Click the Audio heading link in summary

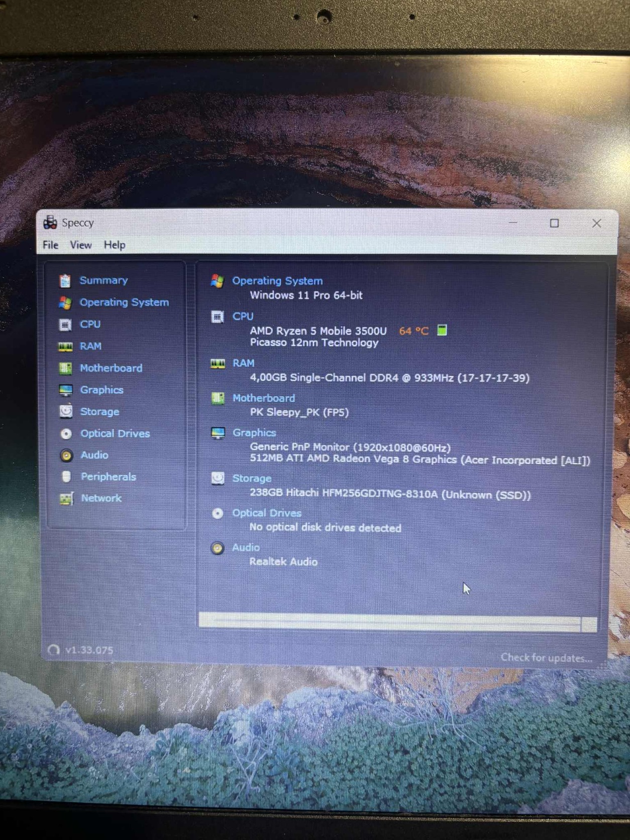(x=246, y=548)
